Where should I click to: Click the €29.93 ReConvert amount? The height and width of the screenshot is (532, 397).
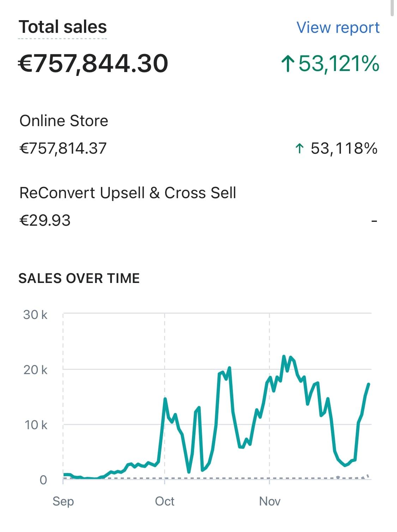(x=45, y=220)
